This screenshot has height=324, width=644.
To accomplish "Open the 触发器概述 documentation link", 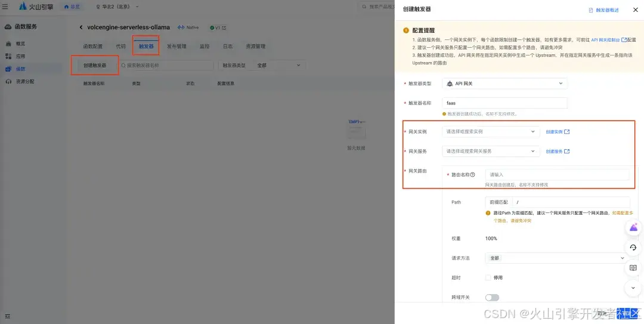I will (x=603, y=10).
